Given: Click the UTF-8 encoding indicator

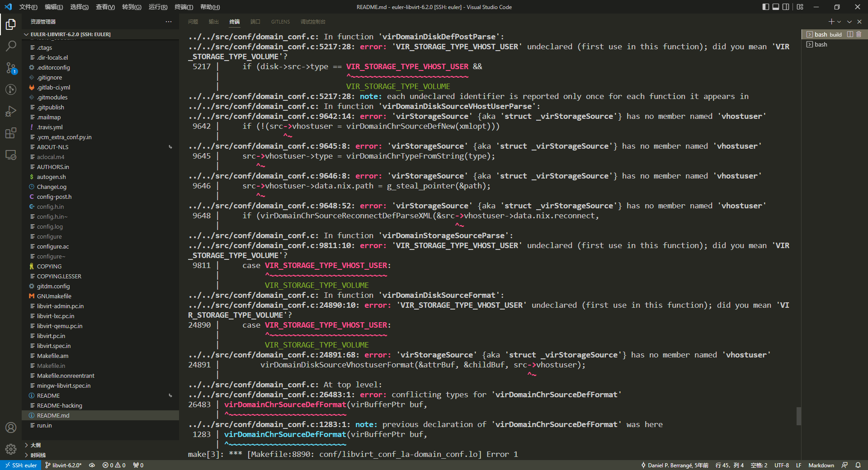Looking at the screenshot, I should 782,465.
